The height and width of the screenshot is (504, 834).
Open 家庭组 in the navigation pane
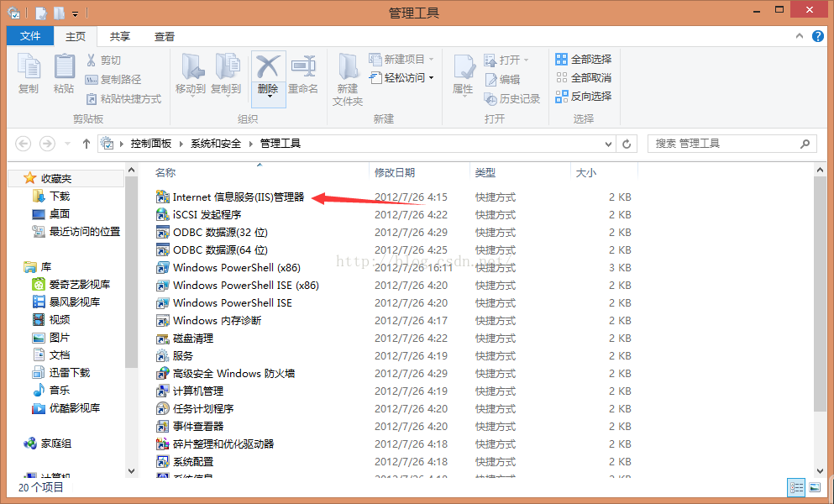[47, 444]
